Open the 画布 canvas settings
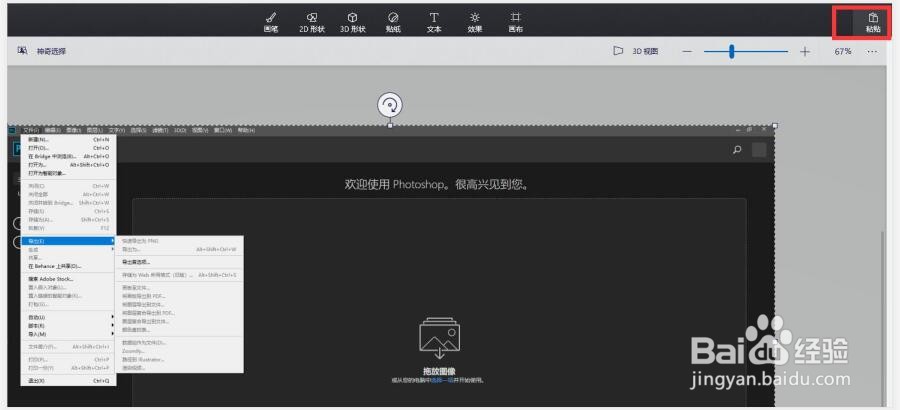900x410 pixels. pos(515,22)
